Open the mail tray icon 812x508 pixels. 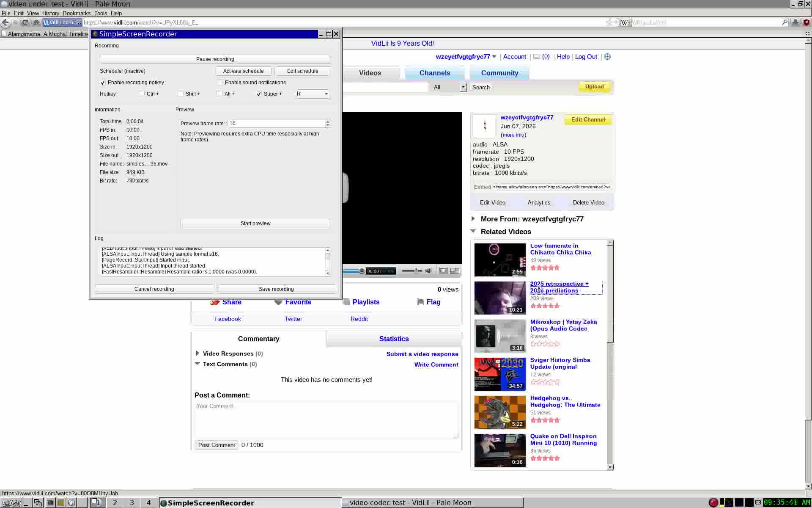pos(758,502)
